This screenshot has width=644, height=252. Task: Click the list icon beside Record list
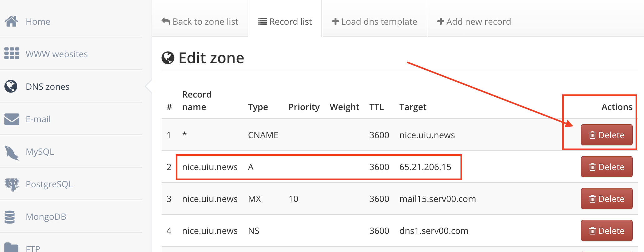pos(263,21)
